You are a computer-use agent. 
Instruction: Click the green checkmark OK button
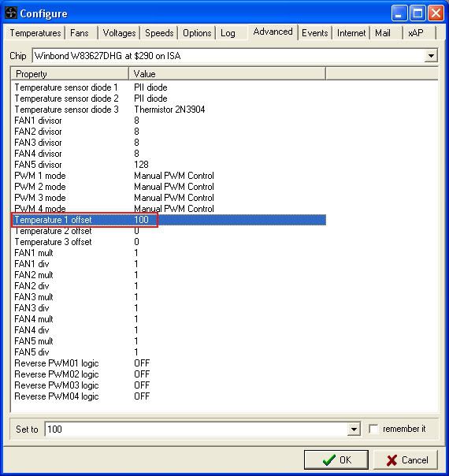point(336,460)
